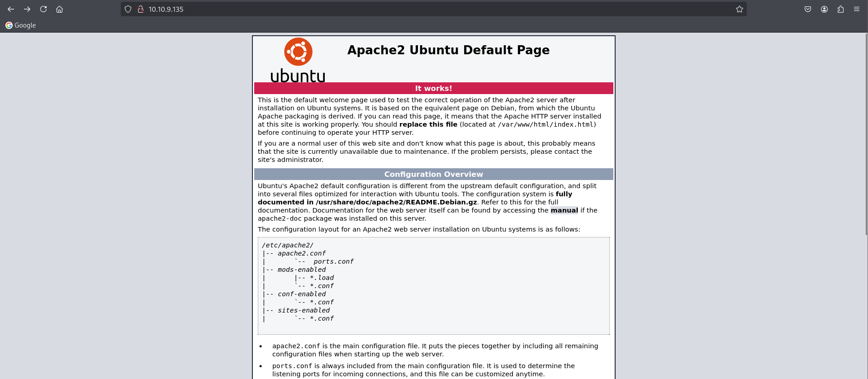Click the 'replace this file' bold text
Image resolution: width=868 pixels, height=379 pixels.
[x=428, y=124]
